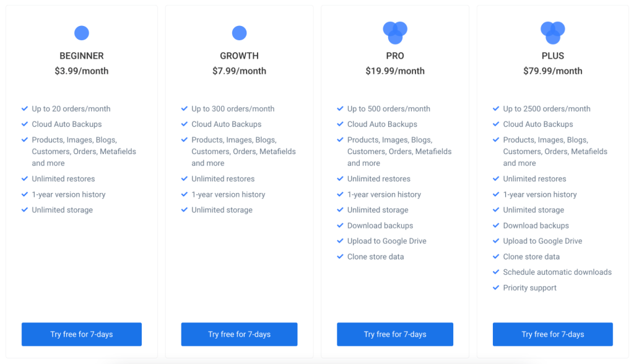
Task: Click checkmark next to Up to 20 orders/month
Action: pyautogui.click(x=25, y=108)
